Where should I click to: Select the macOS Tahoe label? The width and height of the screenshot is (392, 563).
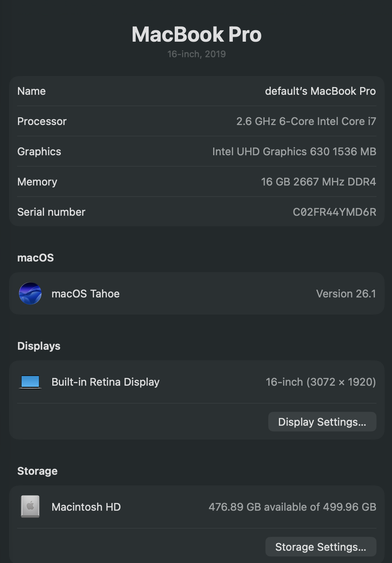point(85,293)
